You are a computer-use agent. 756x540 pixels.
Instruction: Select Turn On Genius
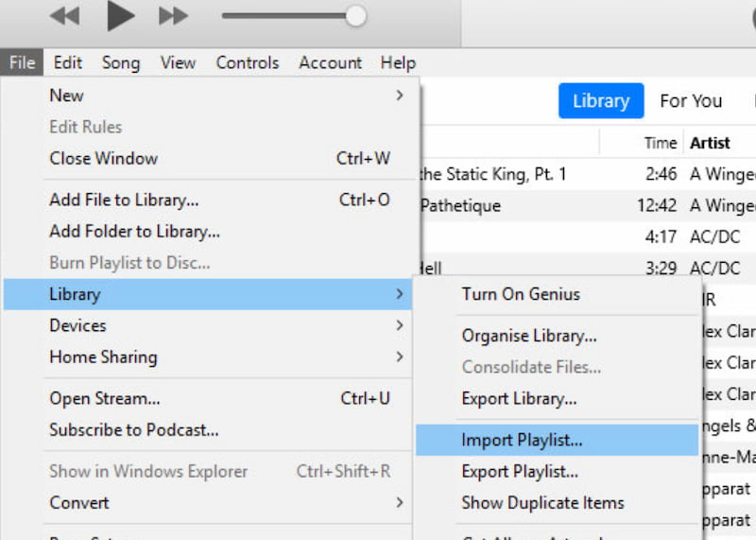click(557, 294)
